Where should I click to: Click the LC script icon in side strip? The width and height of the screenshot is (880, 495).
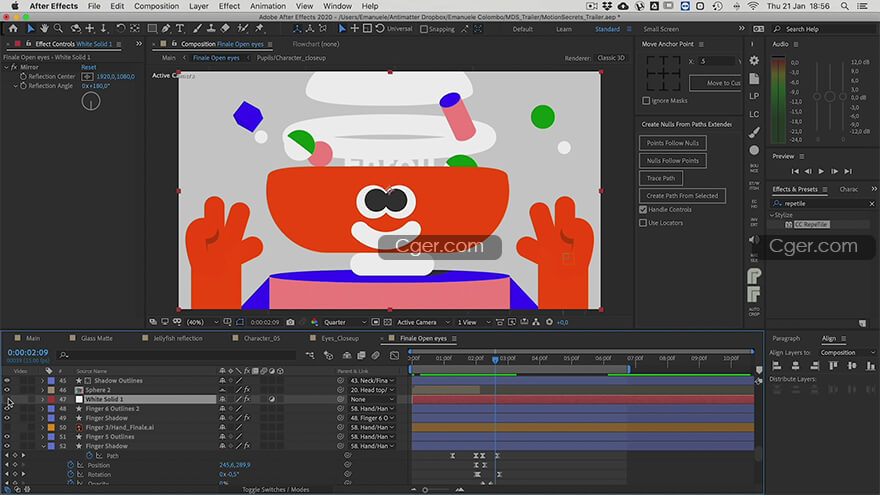click(754, 114)
